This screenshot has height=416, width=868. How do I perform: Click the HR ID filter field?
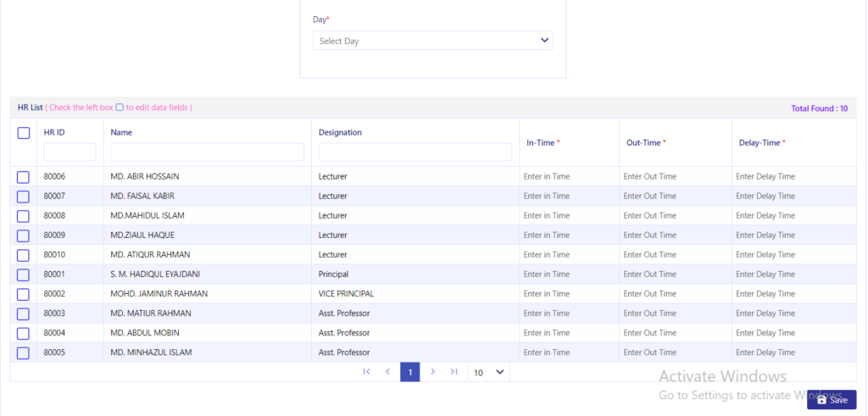click(70, 153)
